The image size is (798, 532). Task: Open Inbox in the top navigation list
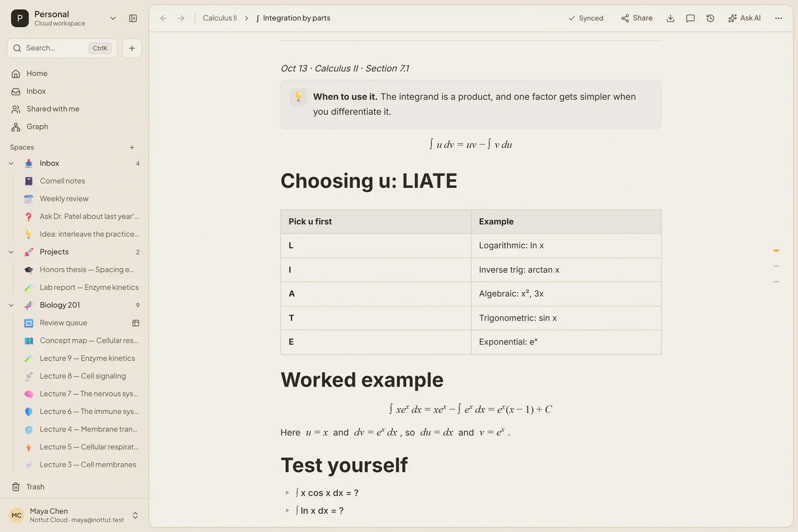click(75, 91)
